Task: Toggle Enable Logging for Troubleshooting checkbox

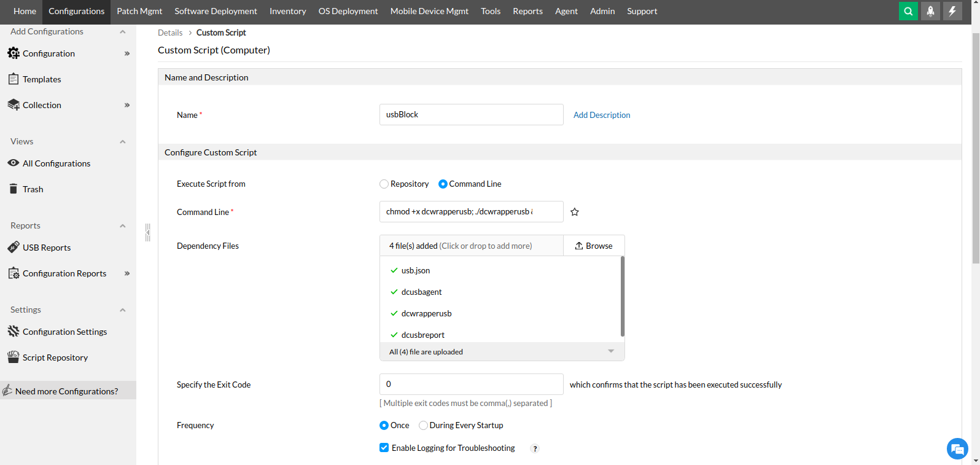Action: [x=384, y=448]
